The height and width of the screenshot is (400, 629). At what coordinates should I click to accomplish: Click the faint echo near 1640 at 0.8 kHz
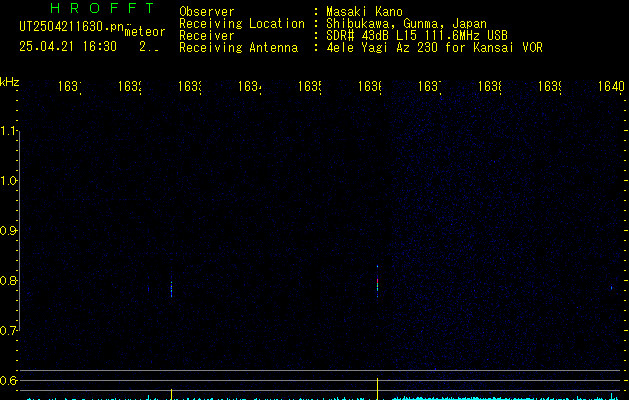pyautogui.click(x=611, y=288)
